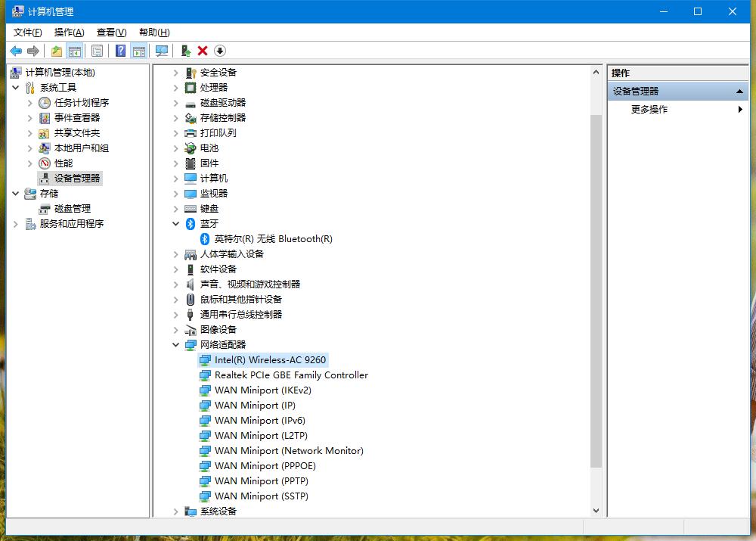
Task: Expand the 通用串行总线控制器 category
Action: pyautogui.click(x=176, y=315)
